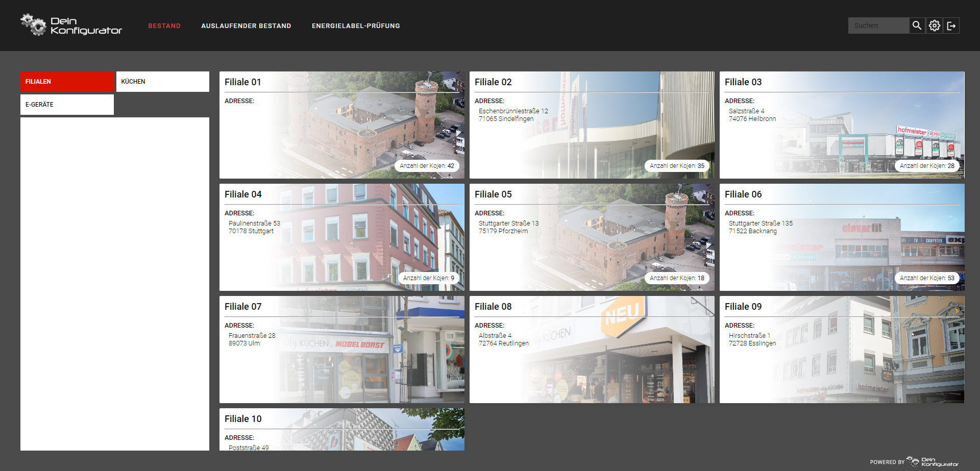Image resolution: width=980 pixels, height=471 pixels.
Task: Open Energielabel-Prüfung page
Action: pyautogui.click(x=356, y=26)
